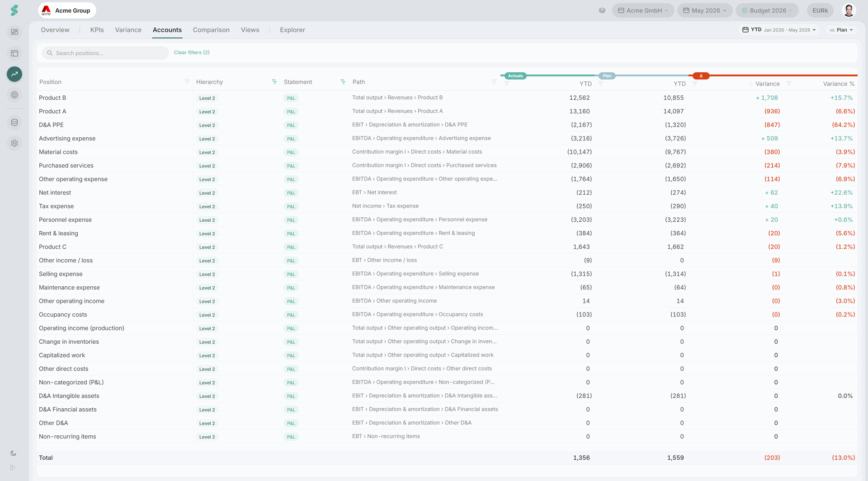Click the Clear filters (2) link
Screen dimensions: 868x481
coord(192,52)
